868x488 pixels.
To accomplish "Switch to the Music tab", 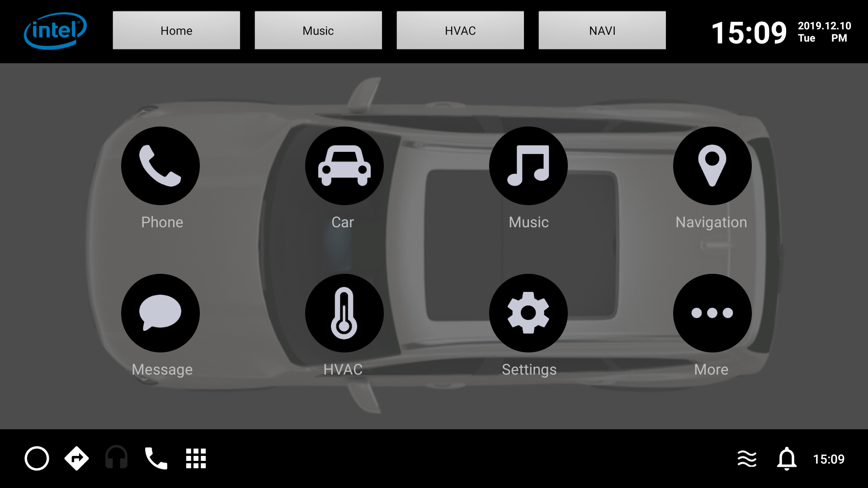I will point(318,30).
